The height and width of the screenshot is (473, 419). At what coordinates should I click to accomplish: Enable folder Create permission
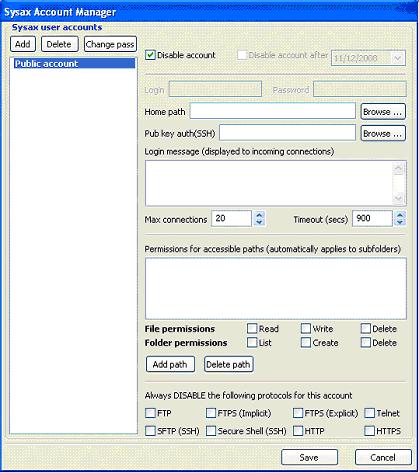click(306, 342)
